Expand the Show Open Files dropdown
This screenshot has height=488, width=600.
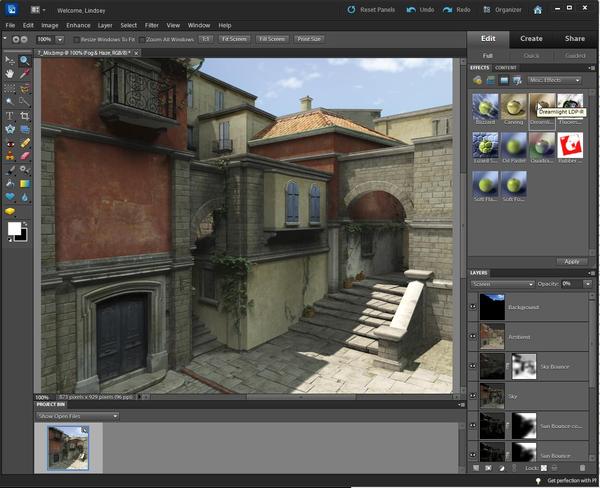click(76, 414)
